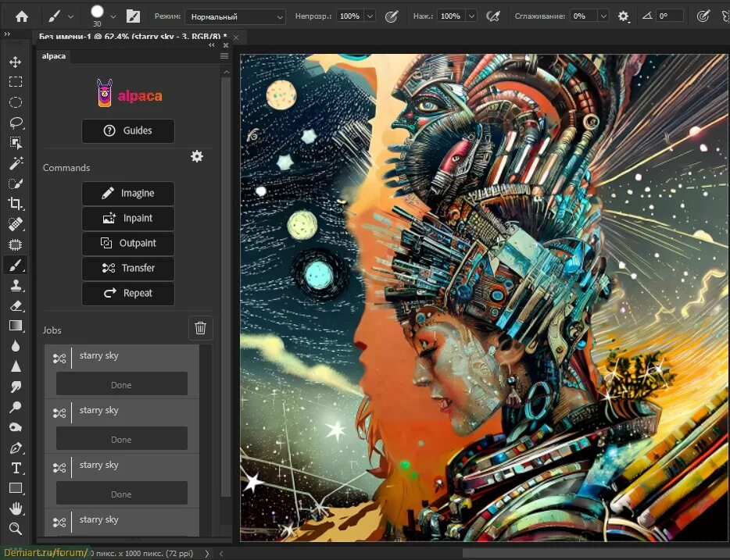Toggle pressure for size icon
730x560 pixels.
pos(703,16)
